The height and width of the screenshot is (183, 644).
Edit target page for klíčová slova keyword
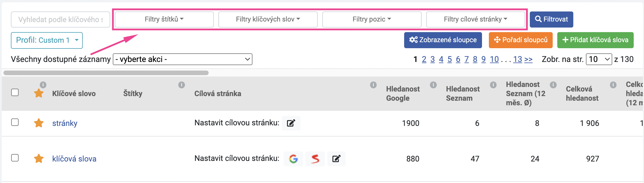click(x=337, y=159)
